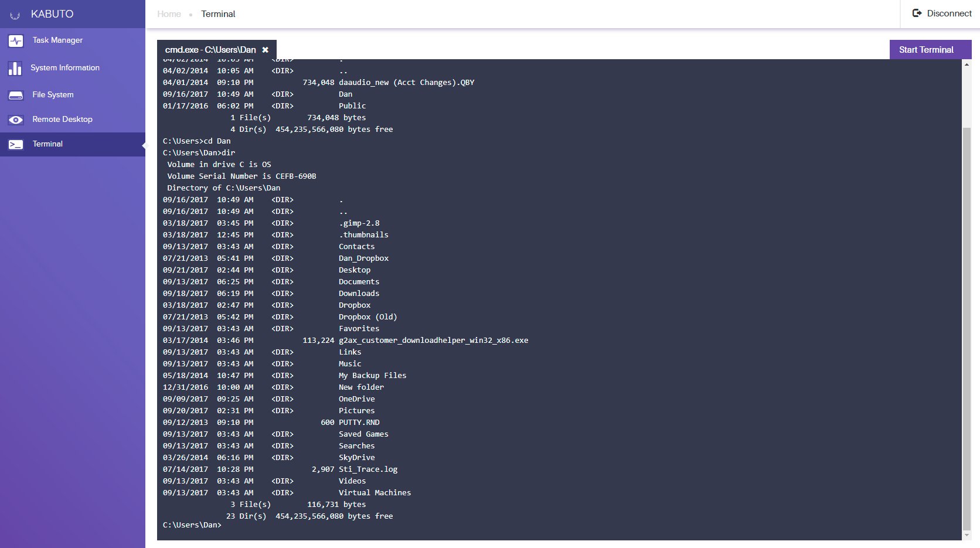
Task: Click the Terminal breadcrumb label
Action: [x=218, y=14]
